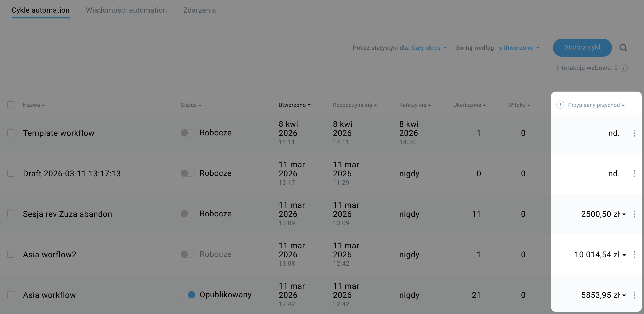The image size is (644, 314).
Task: Switch to Wiadomości automation tab
Action: point(126,10)
